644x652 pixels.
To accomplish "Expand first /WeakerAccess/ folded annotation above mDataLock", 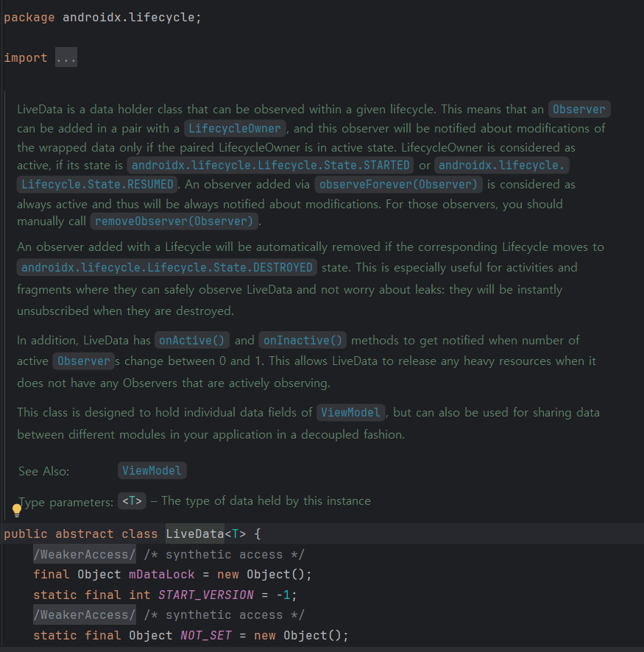I will point(85,554).
